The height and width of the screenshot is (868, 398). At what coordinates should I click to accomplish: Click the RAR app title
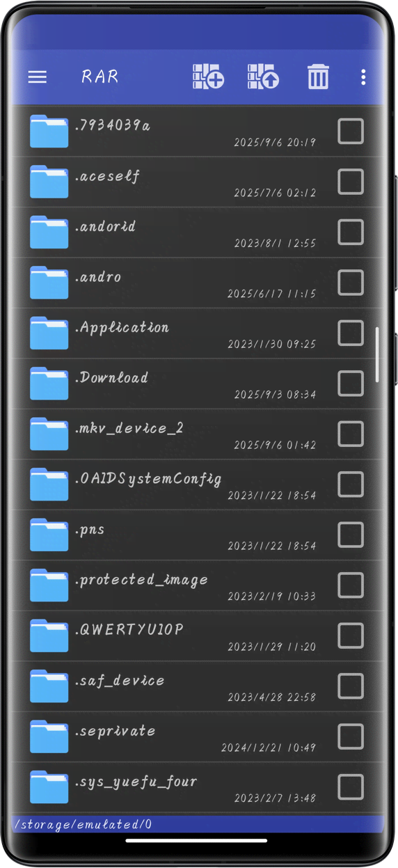[100, 77]
